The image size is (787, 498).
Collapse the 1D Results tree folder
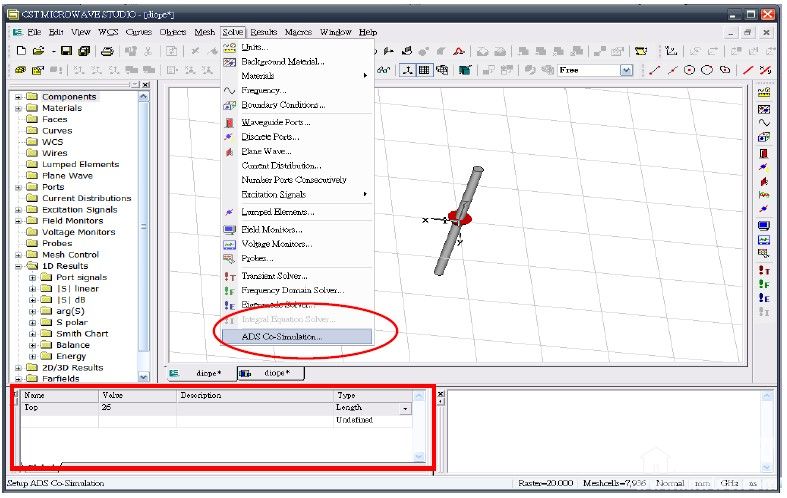point(18,266)
